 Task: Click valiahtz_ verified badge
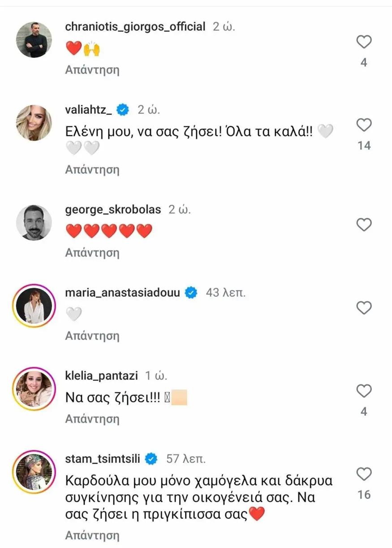[123, 109]
